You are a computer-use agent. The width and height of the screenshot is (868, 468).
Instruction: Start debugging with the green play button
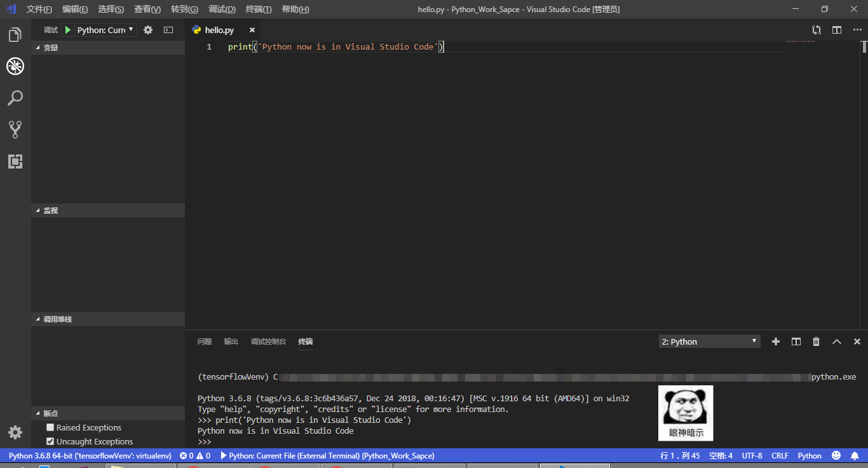[68, 30]
